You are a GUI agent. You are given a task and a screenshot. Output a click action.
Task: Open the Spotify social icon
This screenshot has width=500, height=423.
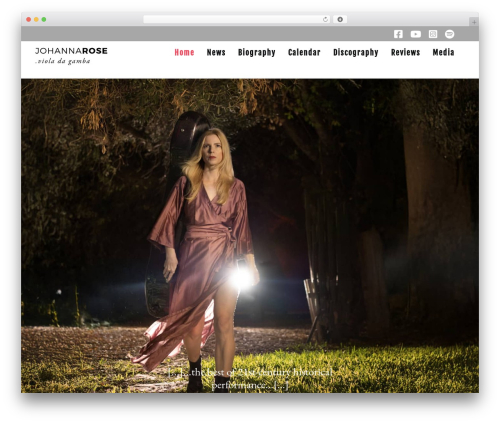coord(450,34)
